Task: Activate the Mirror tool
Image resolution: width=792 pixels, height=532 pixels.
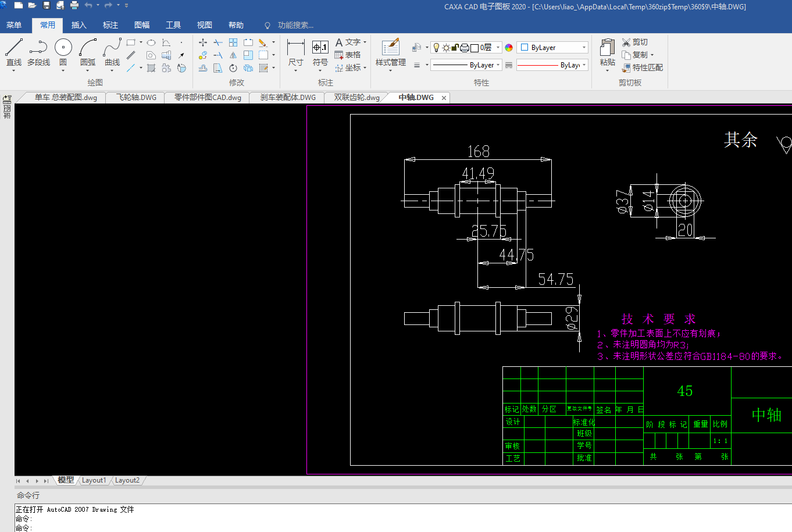Action: click(x=233, y=55)
